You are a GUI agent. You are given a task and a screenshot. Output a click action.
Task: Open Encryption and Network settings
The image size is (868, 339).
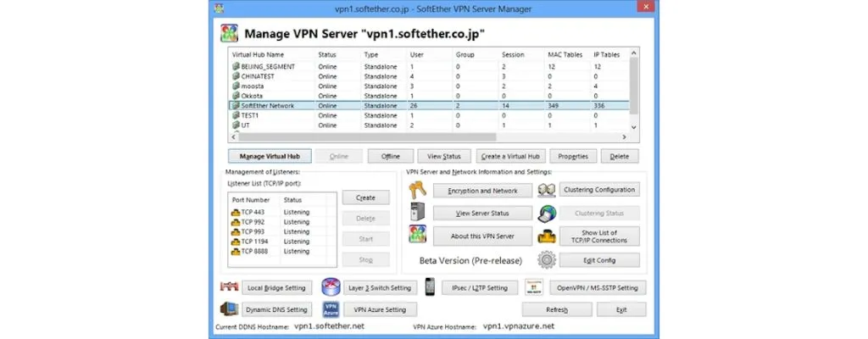click(482, 191)
